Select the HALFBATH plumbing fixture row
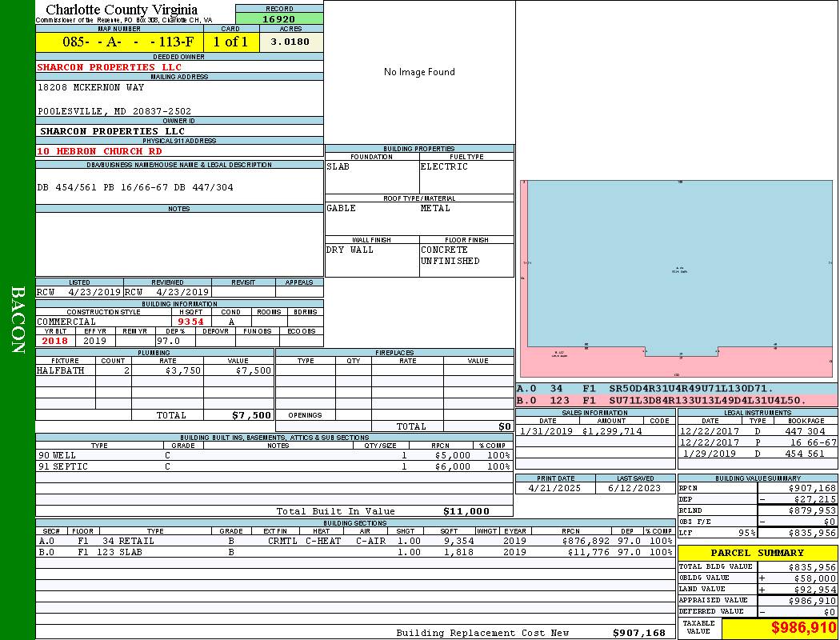This screenshot has height=640, width=840. pyautogui.click(x=154, y=371)
